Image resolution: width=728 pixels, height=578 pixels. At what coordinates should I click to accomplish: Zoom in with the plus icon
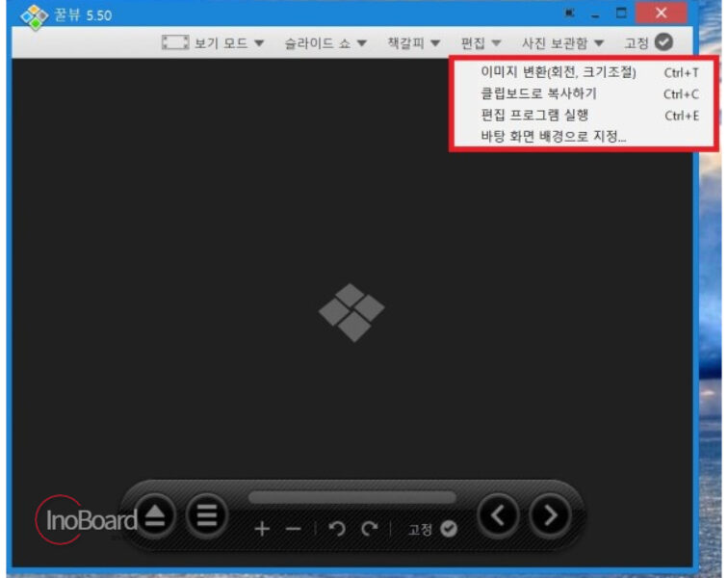click(x=262, y=529)
